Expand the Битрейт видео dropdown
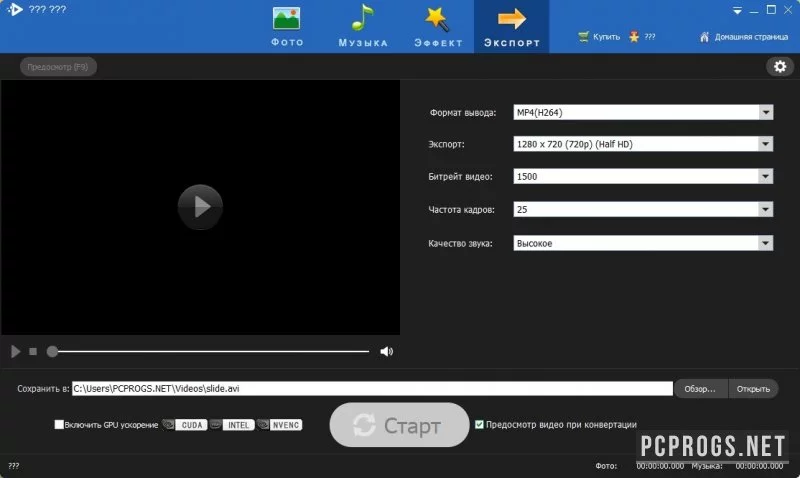The image size is (800, 478). click(766, 177)
